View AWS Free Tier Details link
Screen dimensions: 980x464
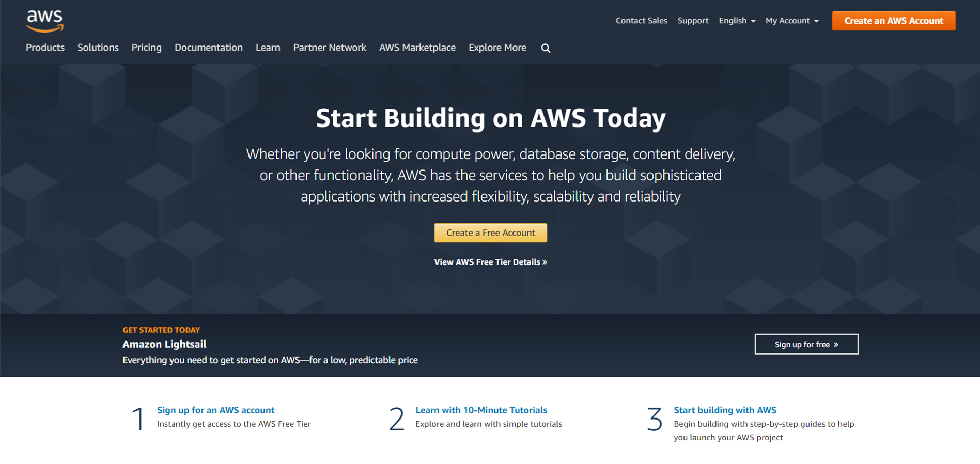[491, 262]
